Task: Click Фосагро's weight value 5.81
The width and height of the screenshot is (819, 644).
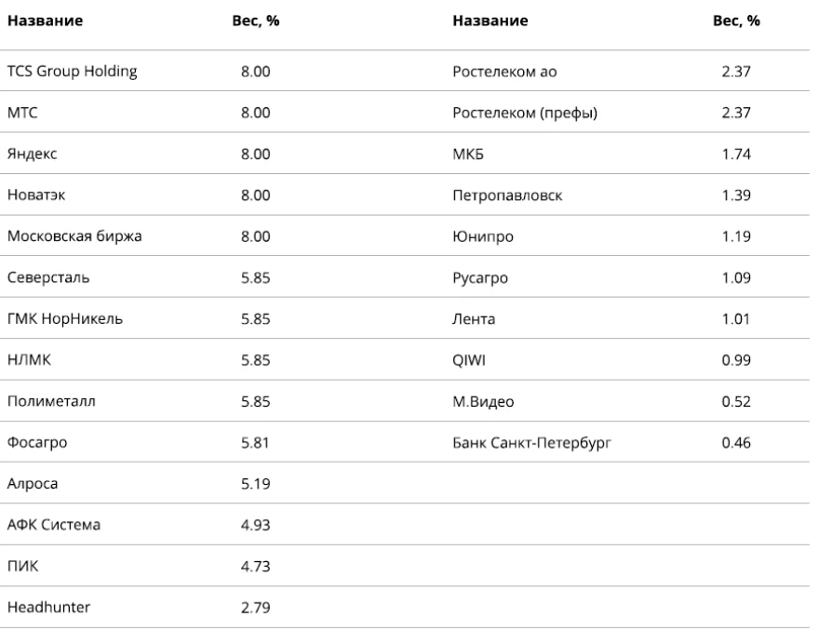Action: tap(255, 443)
